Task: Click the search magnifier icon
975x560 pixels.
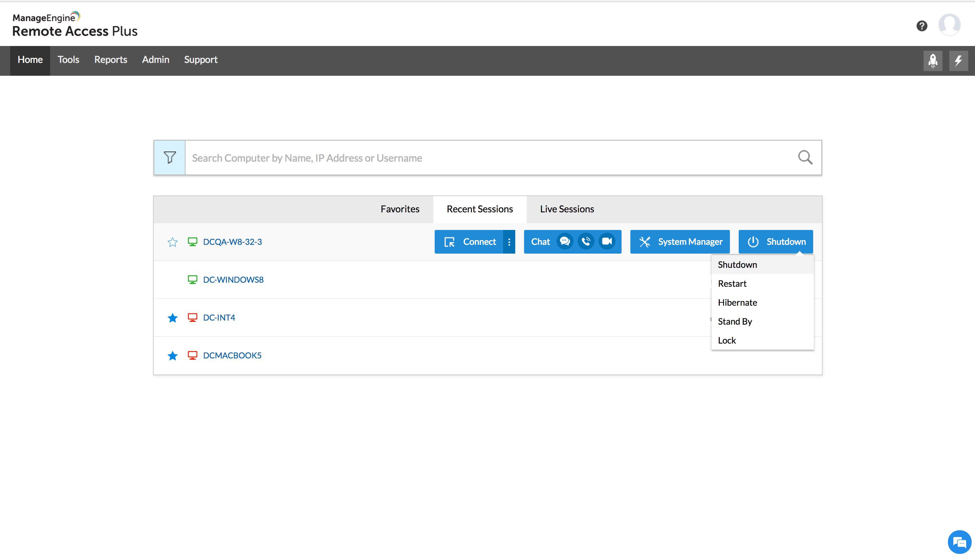Action: coord(805,157)
